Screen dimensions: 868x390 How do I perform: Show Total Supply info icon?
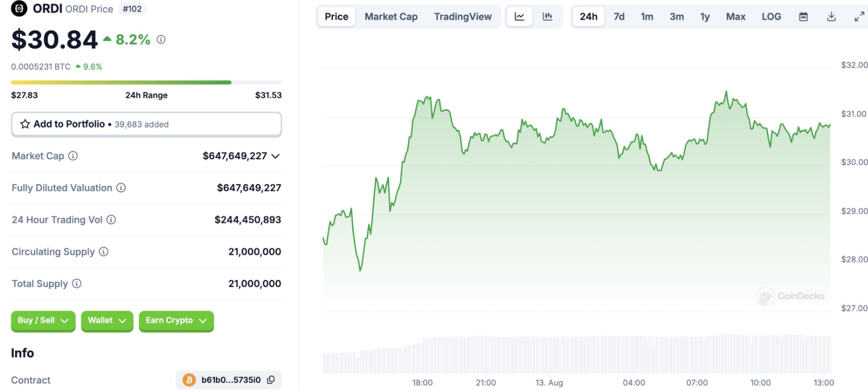click(77, 284)
